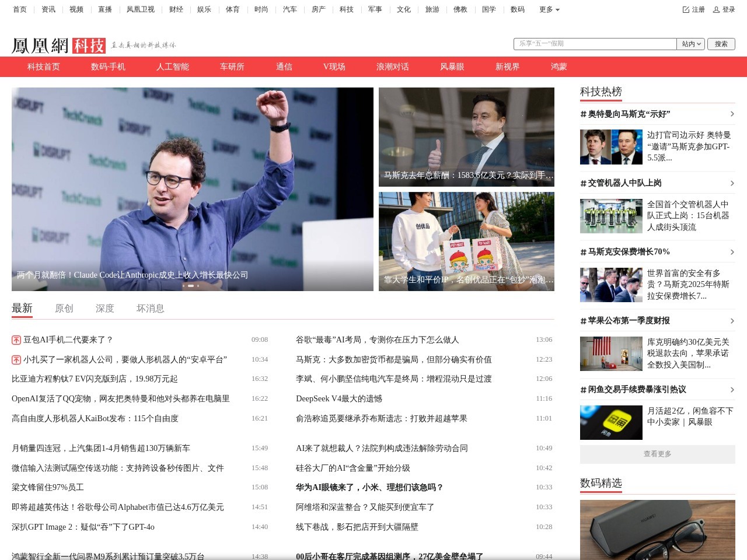Open article 俞浩称追觅要继承乔布斯遗志
Image resolution: width=747 pixels, height=560 pixels.
point(382,419)
